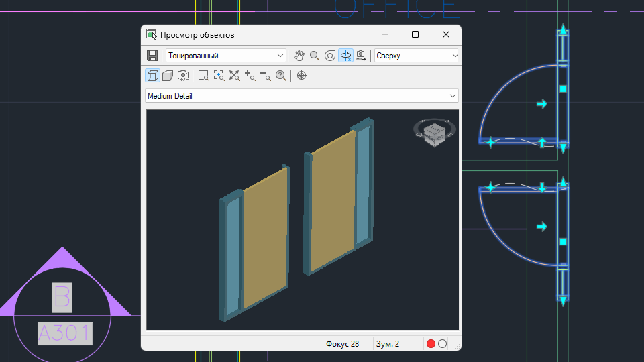Switch to the solid cube projection
Screen dimensions: 644x362
168,76
